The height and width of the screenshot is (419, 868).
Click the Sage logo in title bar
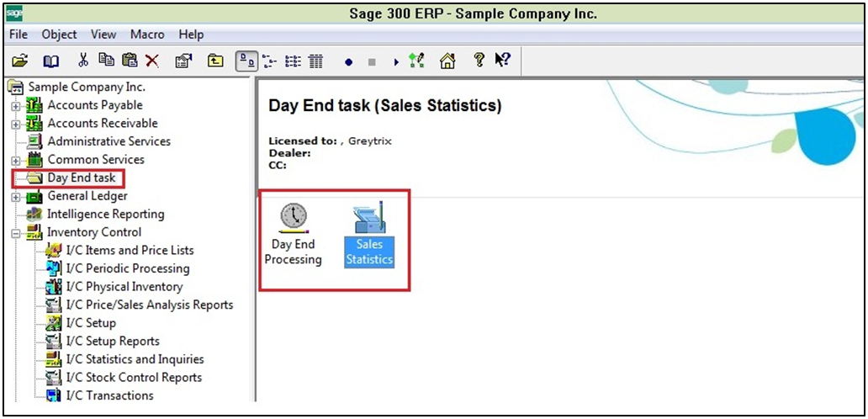point(13,14)
